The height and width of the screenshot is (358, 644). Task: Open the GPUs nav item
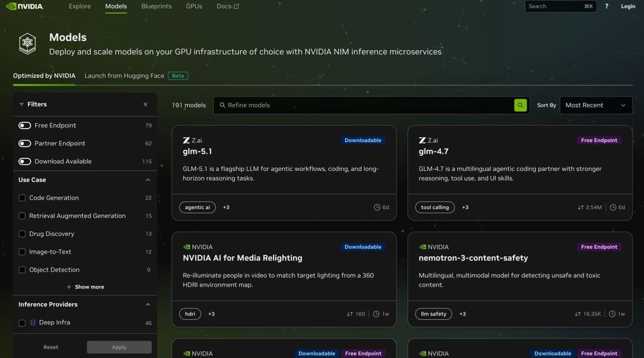click(x=194, y=6)
